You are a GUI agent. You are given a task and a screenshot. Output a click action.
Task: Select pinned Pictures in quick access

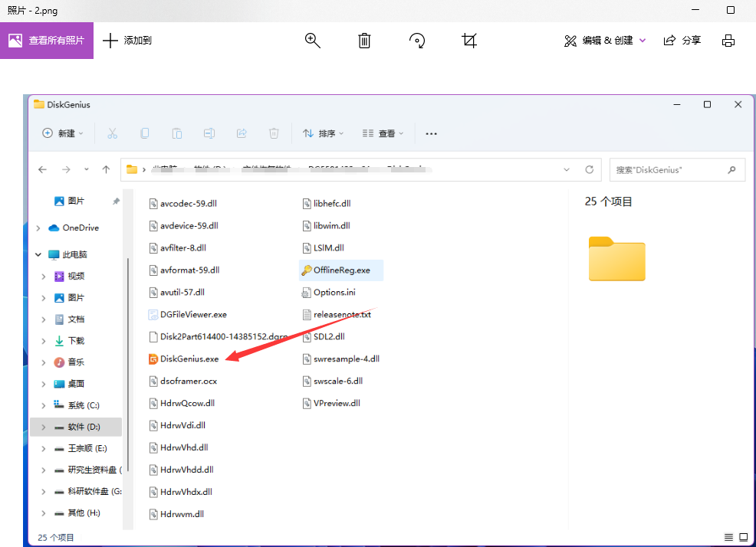(x=76, y=201)
